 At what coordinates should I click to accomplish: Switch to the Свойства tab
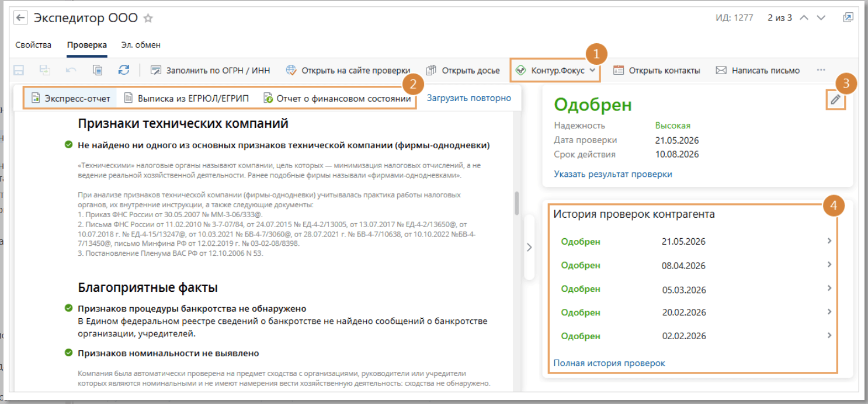tap(33, 45)
